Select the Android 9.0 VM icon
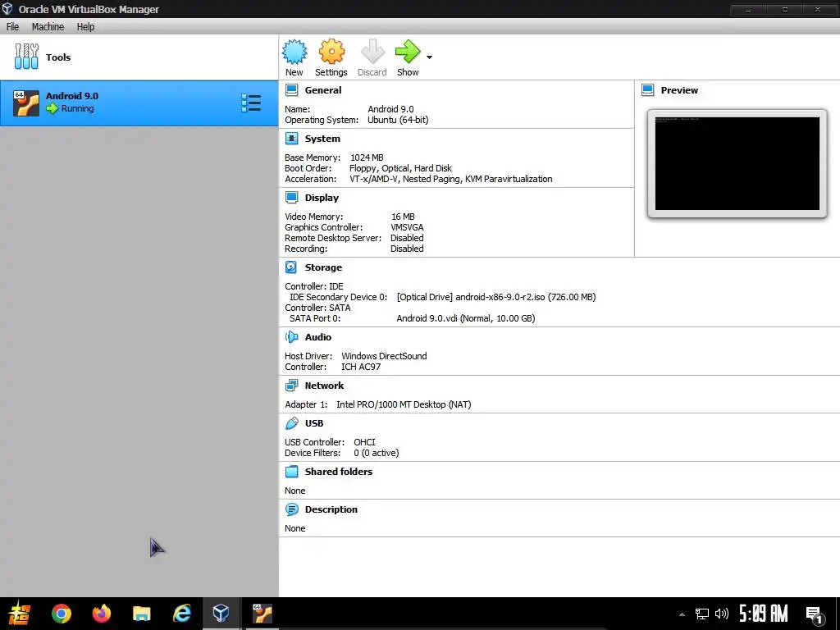Screen dimensions: 840x630 coord(26,103)
